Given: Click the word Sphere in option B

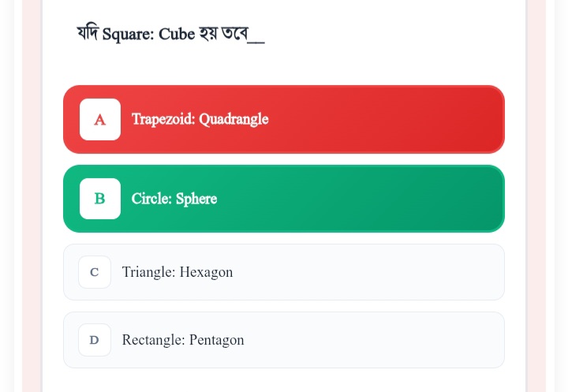Looking at the screenshot, I should [196, 199].
